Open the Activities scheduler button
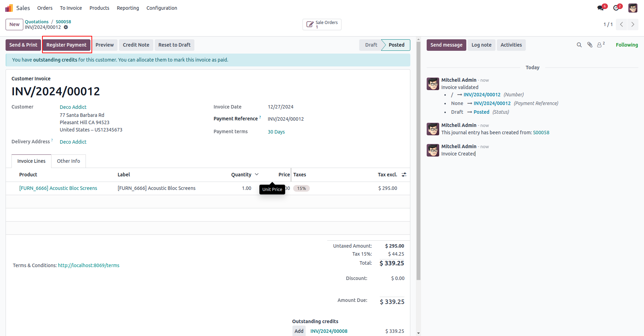 (511, 45)
